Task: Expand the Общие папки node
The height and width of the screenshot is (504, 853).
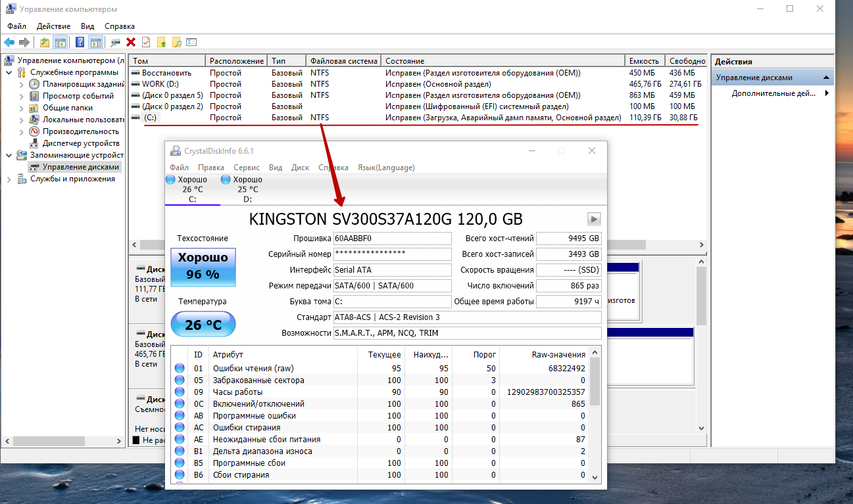Action: (x=22, y=108)
